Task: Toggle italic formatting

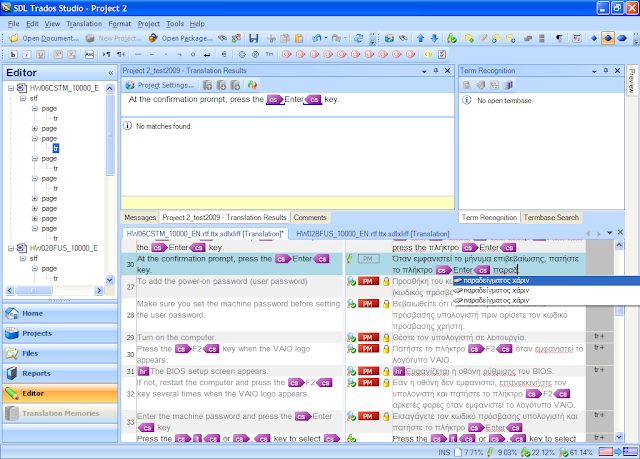Action: pos(27,54)
